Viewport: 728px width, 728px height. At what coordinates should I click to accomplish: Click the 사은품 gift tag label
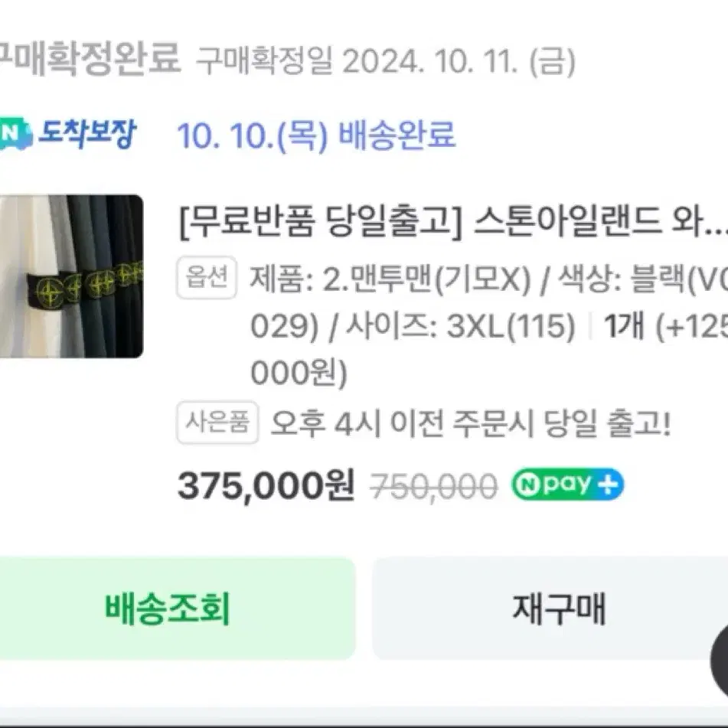[x=217, y=423]
